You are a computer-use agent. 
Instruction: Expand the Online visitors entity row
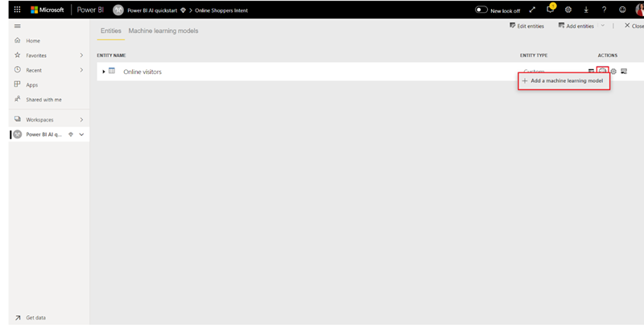click(x=104, y=72)
